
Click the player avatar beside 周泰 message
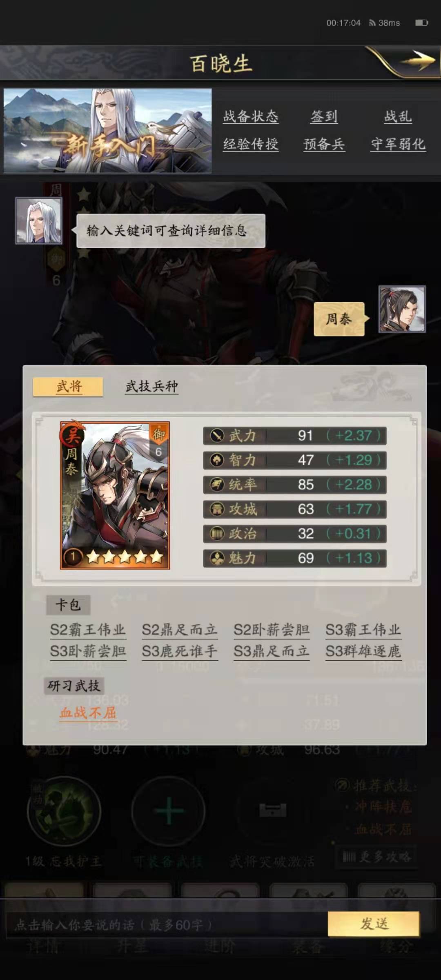tap(402, 309)
